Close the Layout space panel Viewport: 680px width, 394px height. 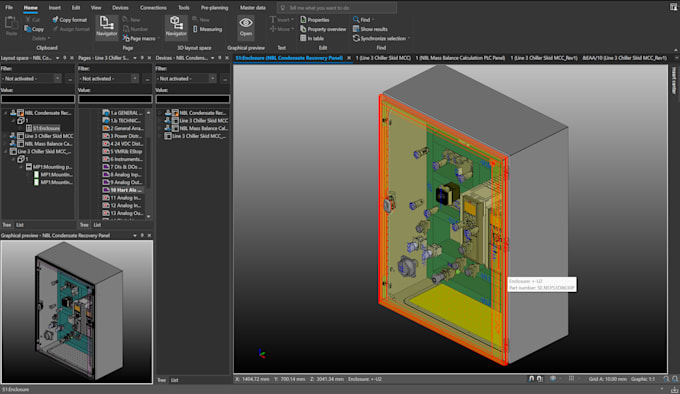[x=72, y=58]
